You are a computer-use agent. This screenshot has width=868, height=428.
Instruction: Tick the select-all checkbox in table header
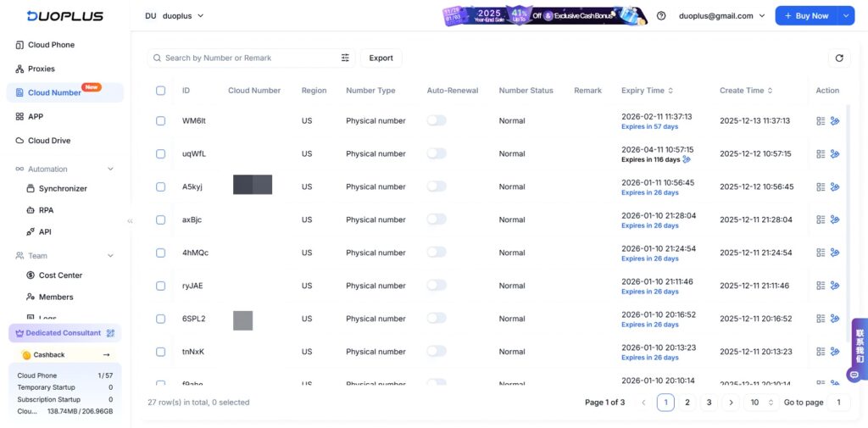[x=161, y=91]
